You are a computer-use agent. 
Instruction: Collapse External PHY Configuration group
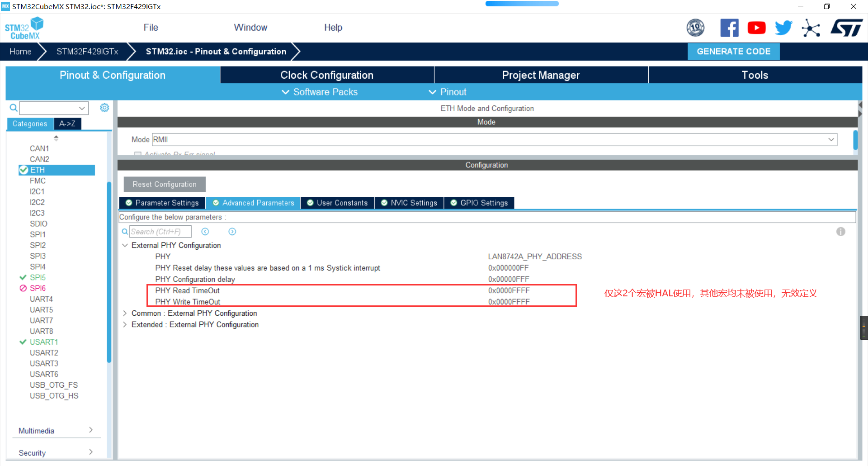click(x=125, y=245)
